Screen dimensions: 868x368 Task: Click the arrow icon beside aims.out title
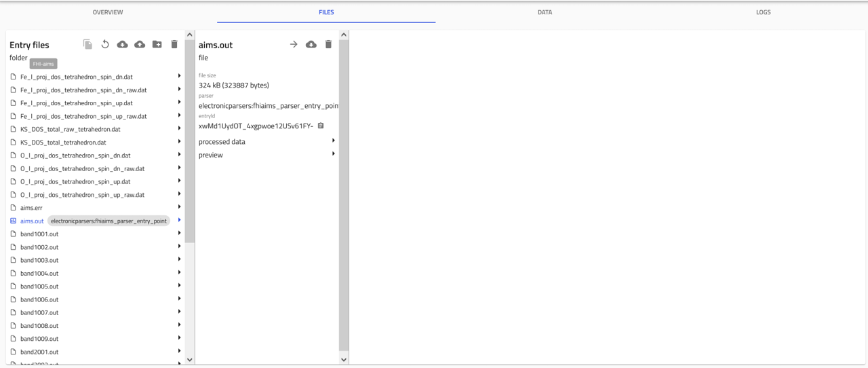[x=294, y=44]
